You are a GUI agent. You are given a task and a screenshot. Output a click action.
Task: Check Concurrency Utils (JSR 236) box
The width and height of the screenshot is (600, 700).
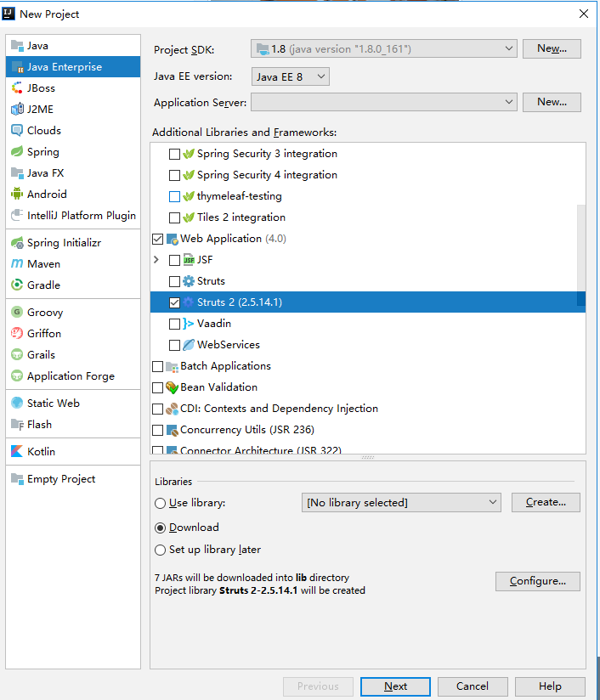158,431
